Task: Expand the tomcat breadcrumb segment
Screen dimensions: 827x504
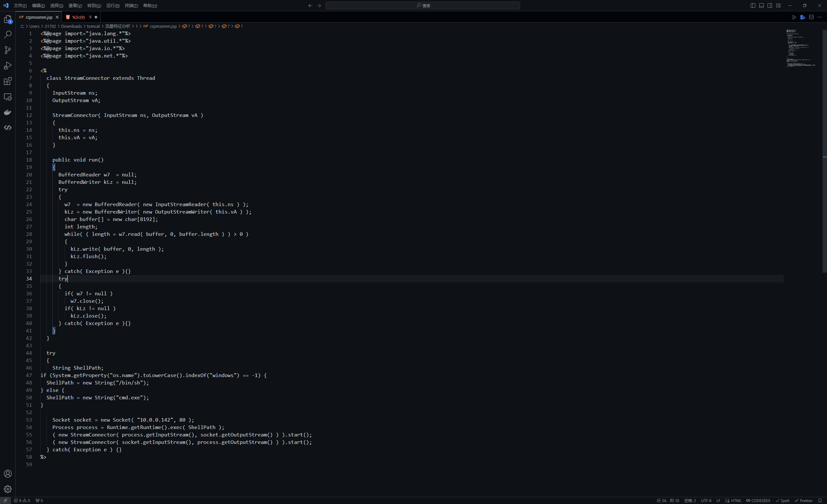Action: (x=93, y=26)
